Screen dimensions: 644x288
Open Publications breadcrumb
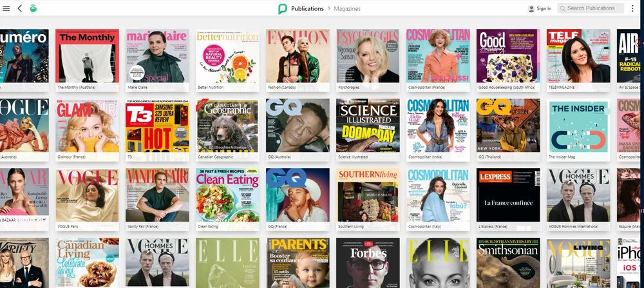[307, 8]
